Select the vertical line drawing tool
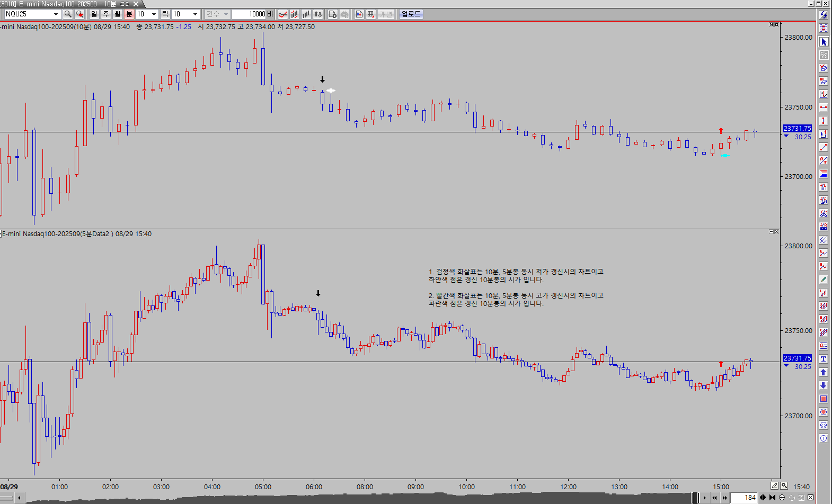This screenshot has width=832, height=504. pyautogui.click(x=824, y=121)
